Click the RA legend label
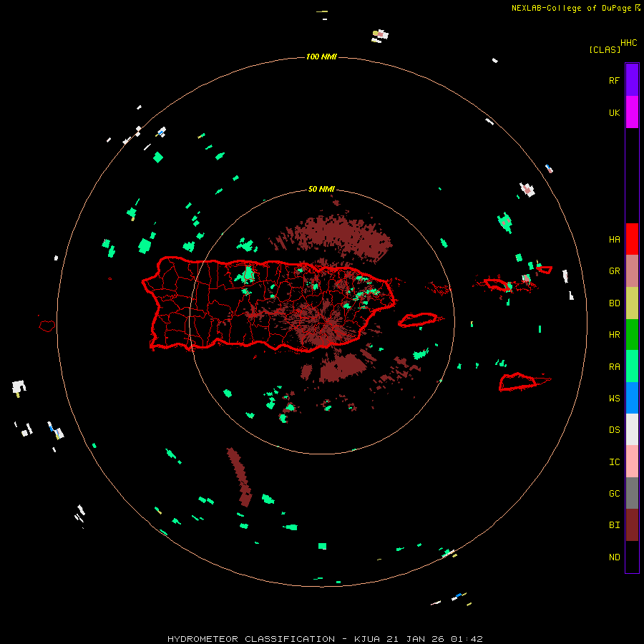The image size is (644, 644). tap(614, 367)
